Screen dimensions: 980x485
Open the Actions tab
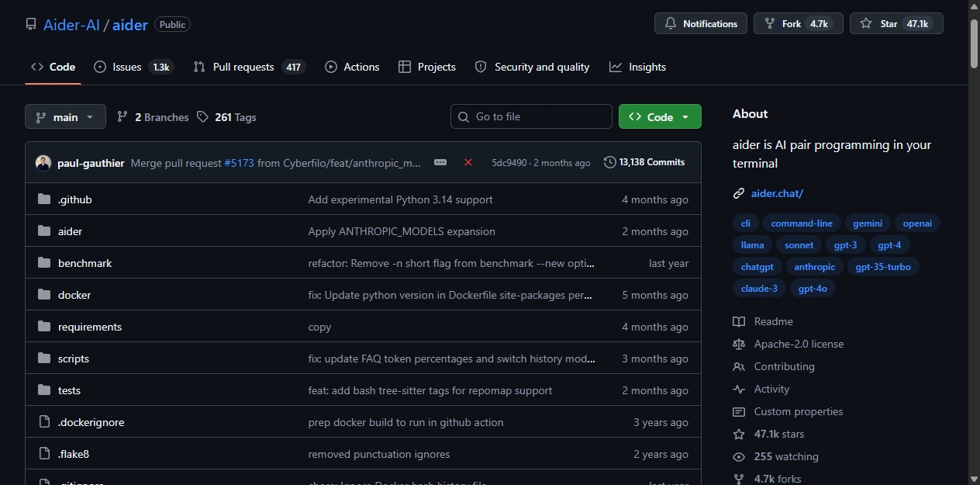[352, 67]
